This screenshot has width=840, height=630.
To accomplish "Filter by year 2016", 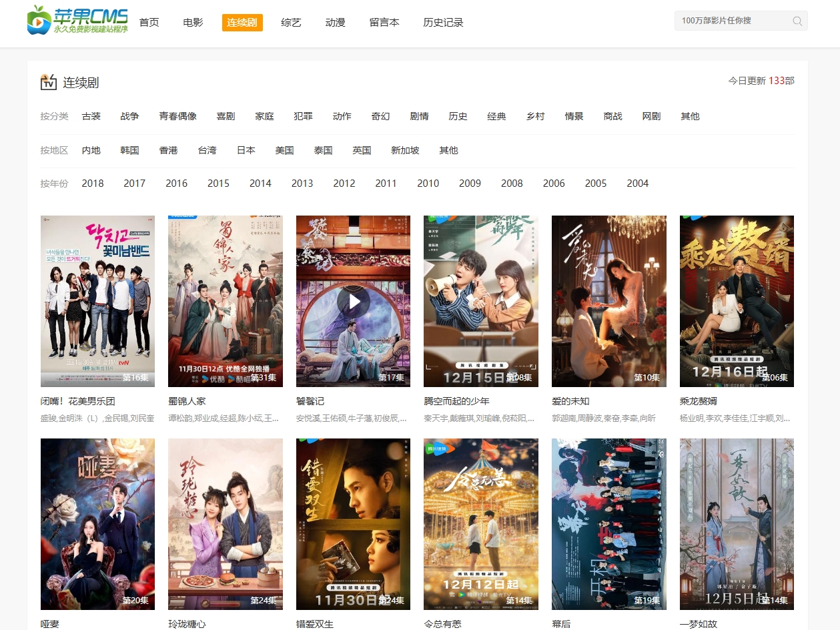I will tap(177, 184).
